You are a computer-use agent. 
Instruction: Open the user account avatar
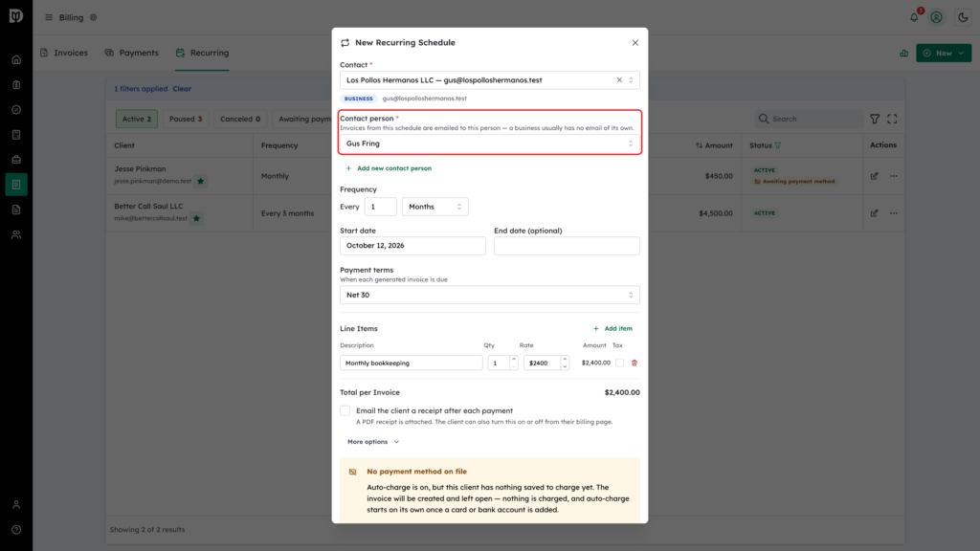pyautogui.click(x=936, y=17)
